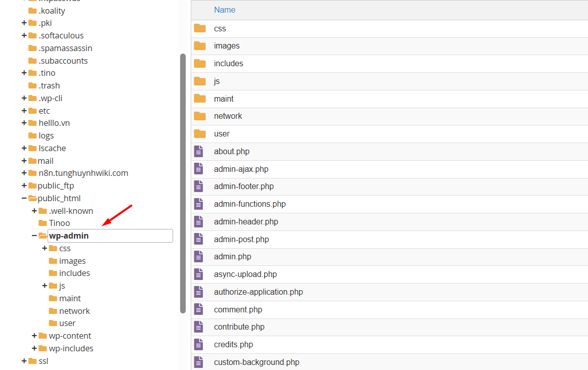Click the admin-ajax.php file icon
Image resolution: width=588 pixels, height=370 pixels.
tap(199, 169)
